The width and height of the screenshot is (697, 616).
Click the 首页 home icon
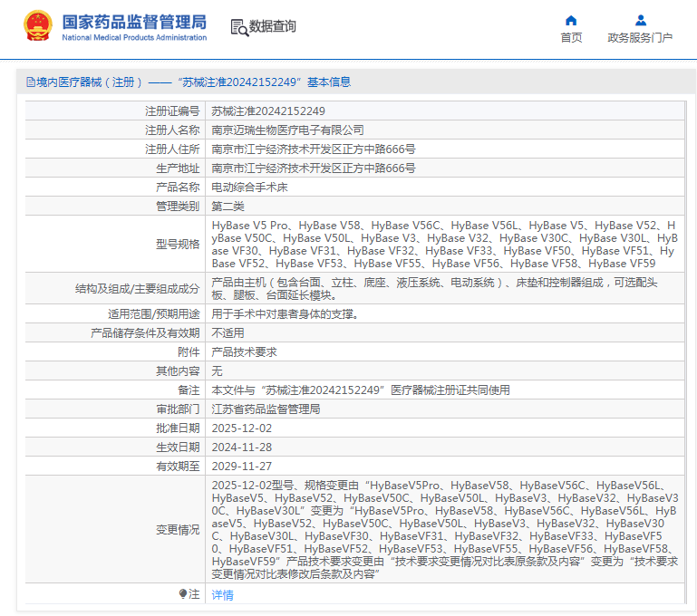pyautogui.click(x=571, y=21)
